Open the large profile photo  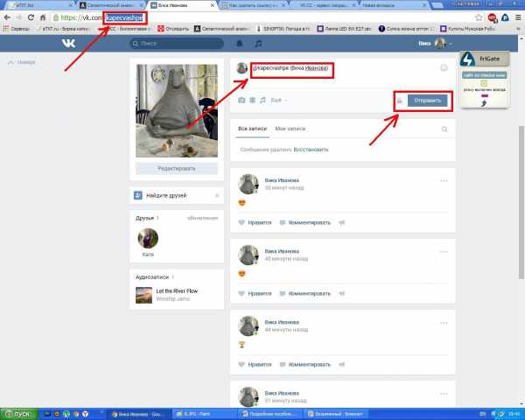tap(177, 111)
